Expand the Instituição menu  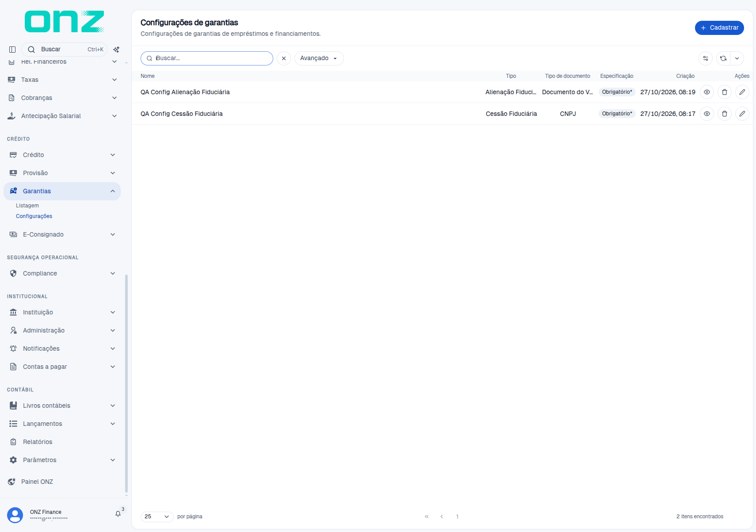62,312
